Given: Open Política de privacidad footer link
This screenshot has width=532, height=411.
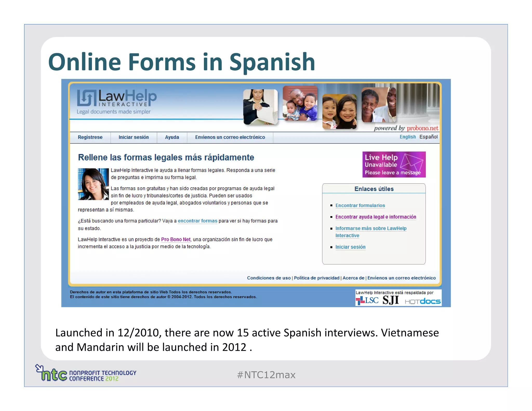Looking at the screenshot, I should point(316,278).
